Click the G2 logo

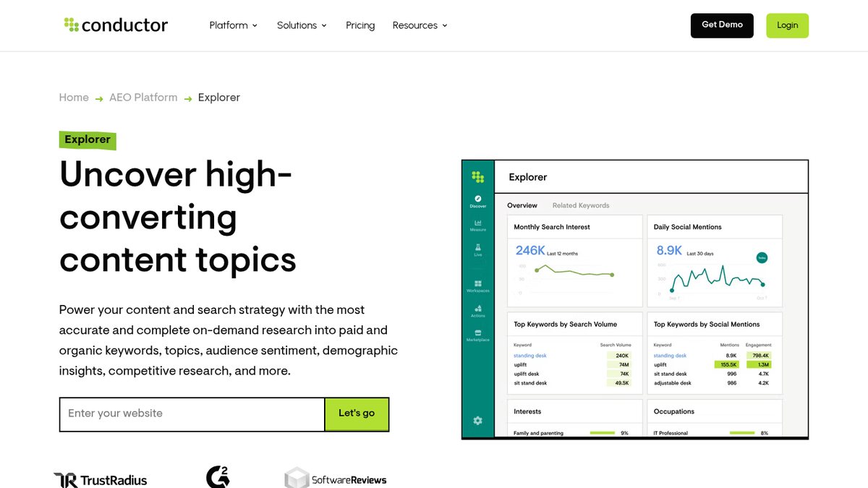pos(218,477)
